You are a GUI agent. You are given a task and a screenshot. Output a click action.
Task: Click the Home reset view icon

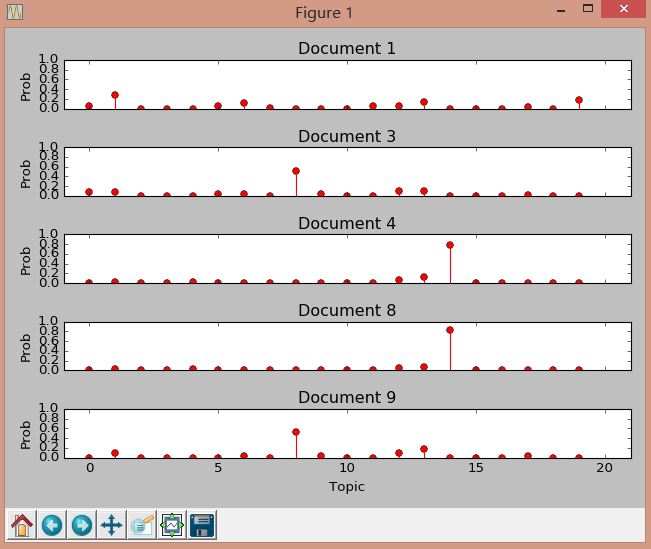[22, 525]
